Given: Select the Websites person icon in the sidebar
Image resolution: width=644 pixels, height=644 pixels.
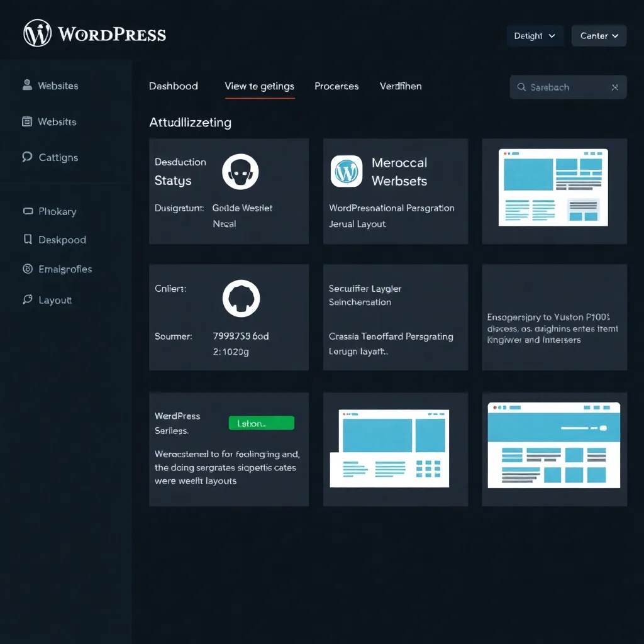Looking at the screenshot, I should point(27,85).
